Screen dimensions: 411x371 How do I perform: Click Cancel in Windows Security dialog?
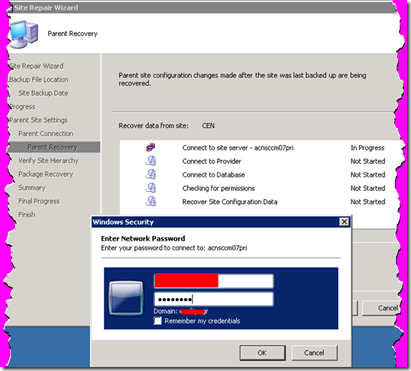point(314,353)
